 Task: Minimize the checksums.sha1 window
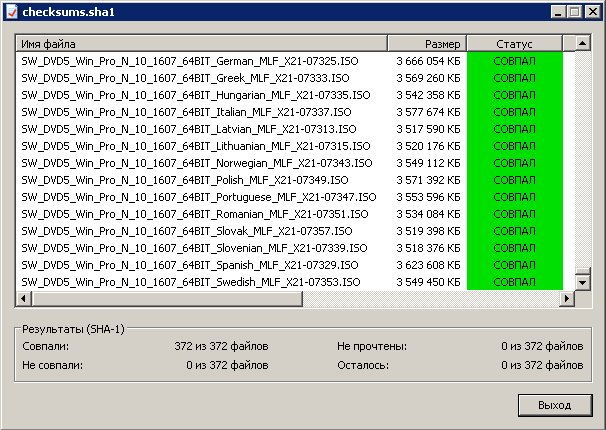(558, 12)
